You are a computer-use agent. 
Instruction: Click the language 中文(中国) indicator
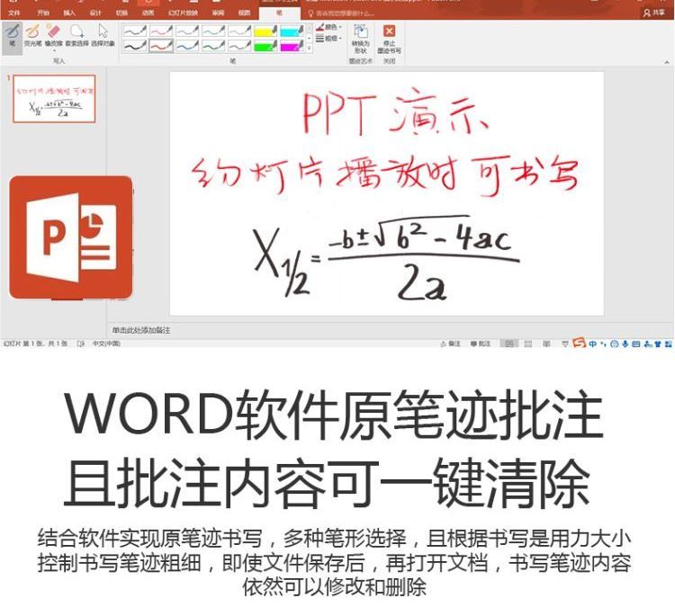106,344
